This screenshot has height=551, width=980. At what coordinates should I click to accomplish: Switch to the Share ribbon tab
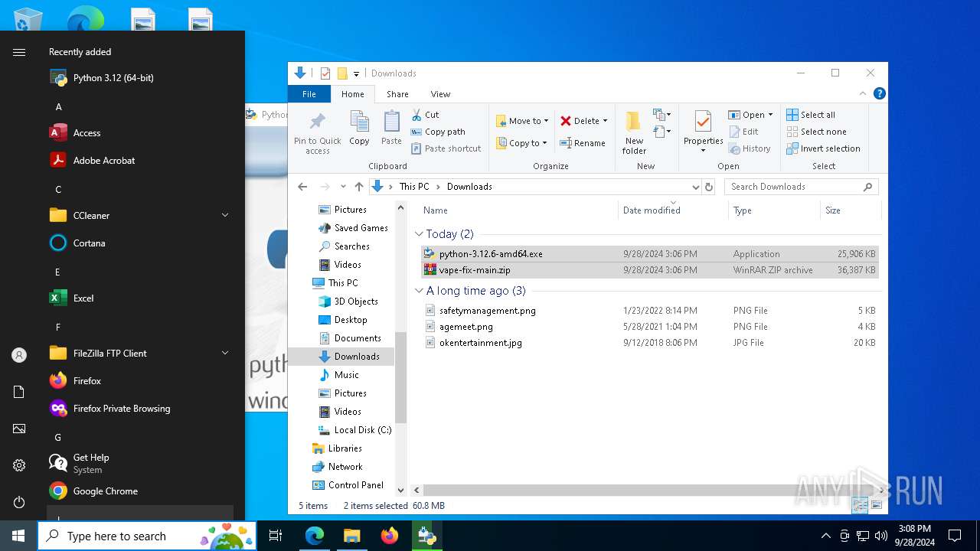point(397,94)
